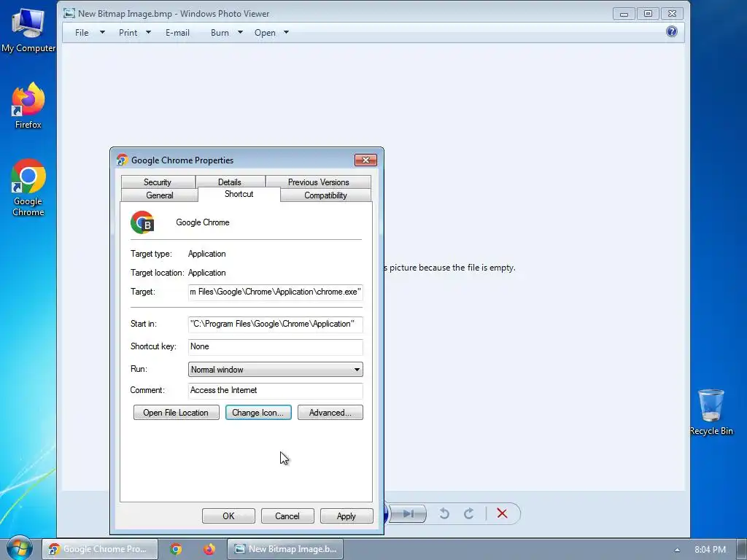Switch to New Bitmap Image taskbar button
Image resolution: width=747 pixels, height=560 pixels.
point(285,549)
